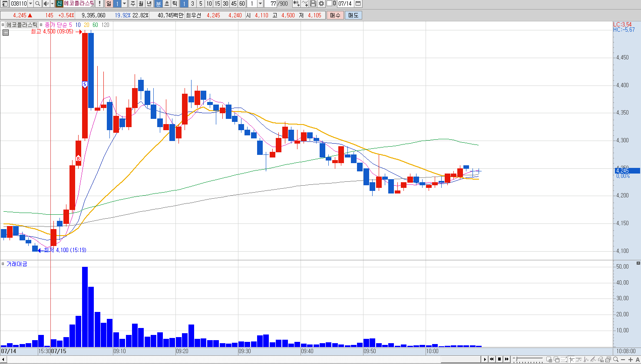Save chart with floppy disk icon

[313, 3]
